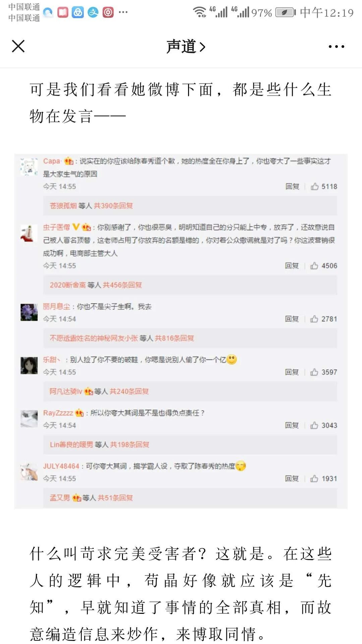The height and width of the screenshot is (644, 362).
Task: Like the comment showing 2781 likes
Action: pyautogui.click(x=314, y=319)
